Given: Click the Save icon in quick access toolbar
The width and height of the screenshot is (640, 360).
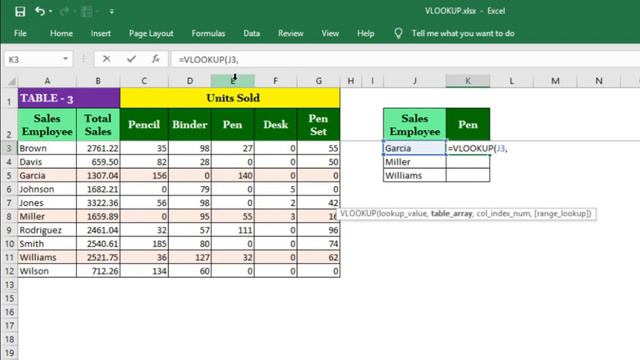Looking at the screenshot, I should (20, 11).
